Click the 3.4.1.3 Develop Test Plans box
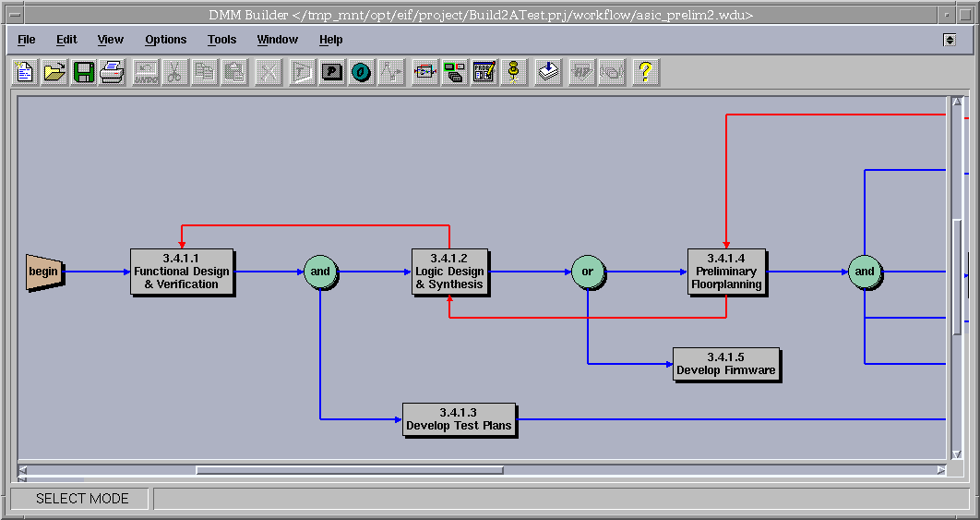The image size is (980, 520). pos(459,419)
